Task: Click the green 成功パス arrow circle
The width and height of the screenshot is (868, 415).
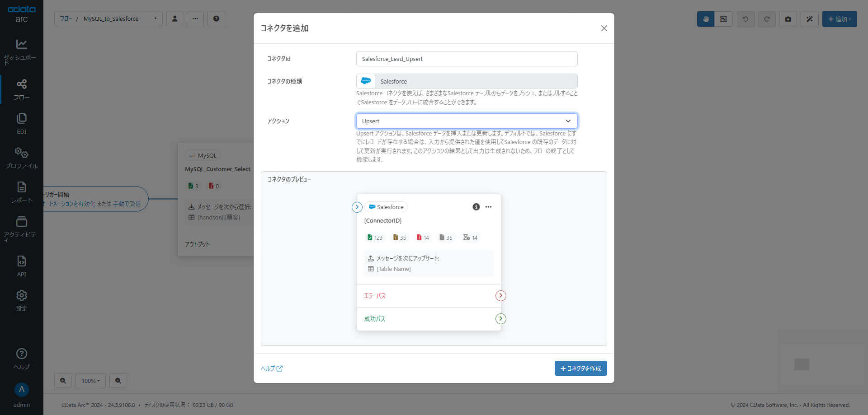Action: tap(500, 319)
